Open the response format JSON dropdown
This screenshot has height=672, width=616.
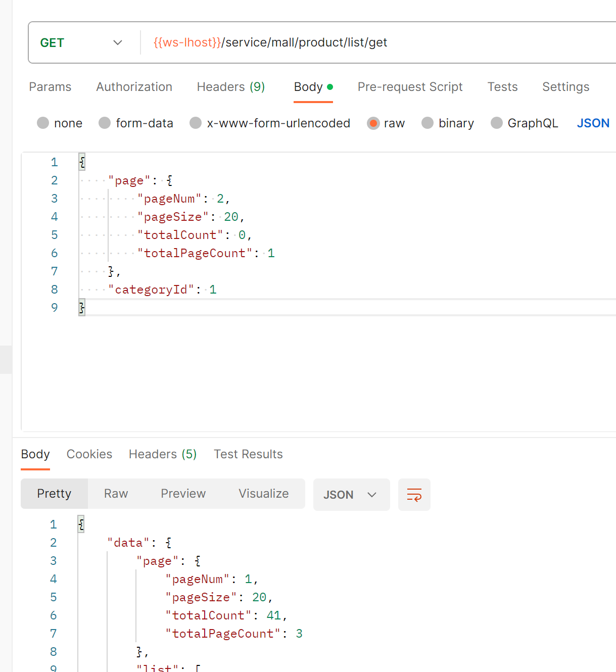coord(351,495)
